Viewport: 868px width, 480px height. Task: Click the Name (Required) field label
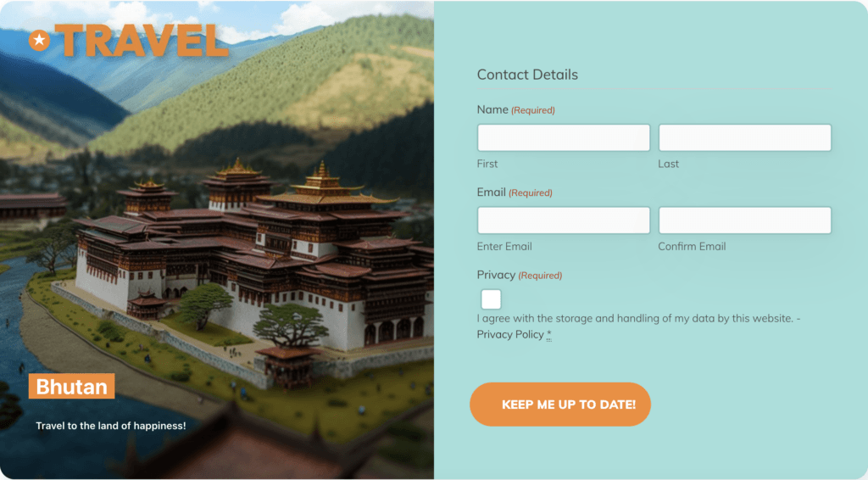point(516,109)
